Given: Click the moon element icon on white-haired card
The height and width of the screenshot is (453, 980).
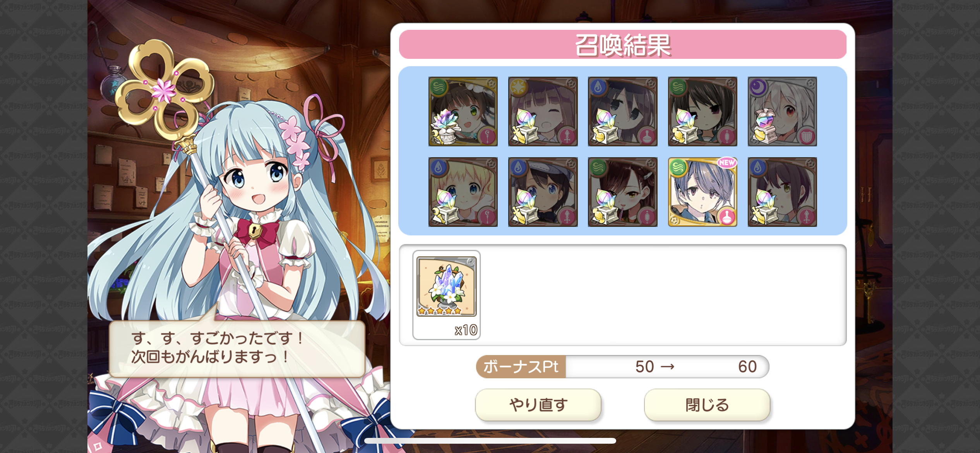Looking at the screenshot, I should [x=758, y=87].
